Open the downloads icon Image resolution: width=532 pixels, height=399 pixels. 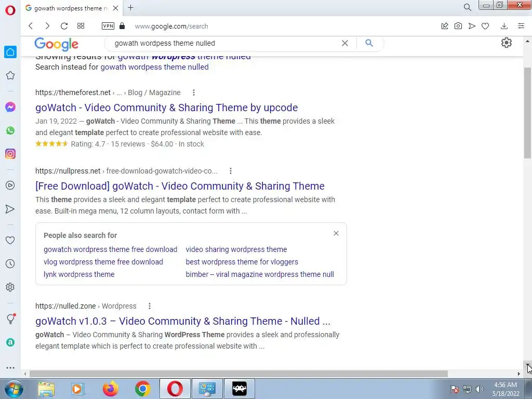[x=504, y=26]
